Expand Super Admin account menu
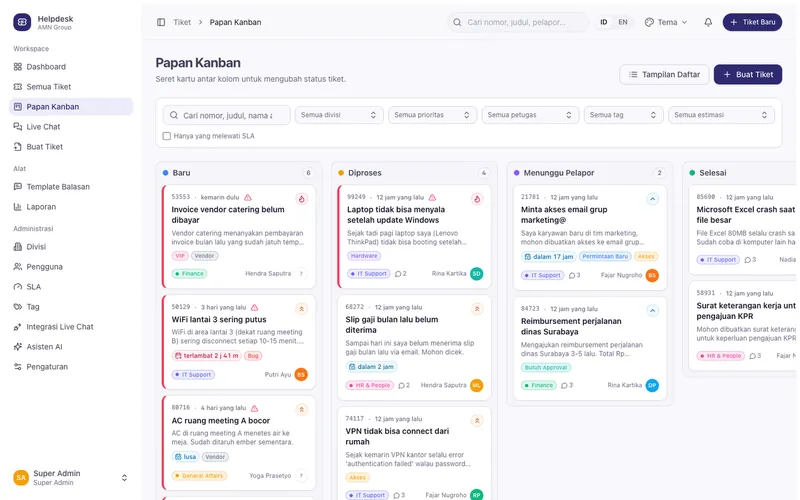800x500 pixels. point(70,478)
